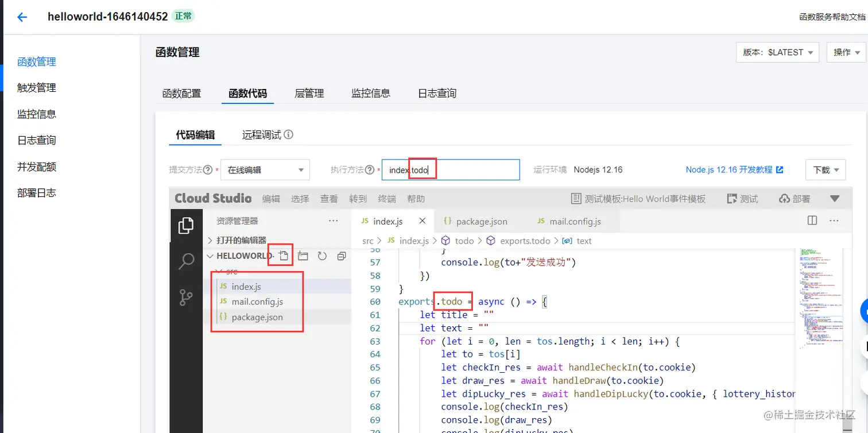The height and width of the screenshot is (433, 868).
Task: Click the src breadcrumb segment
Action: tap(367, 241)
